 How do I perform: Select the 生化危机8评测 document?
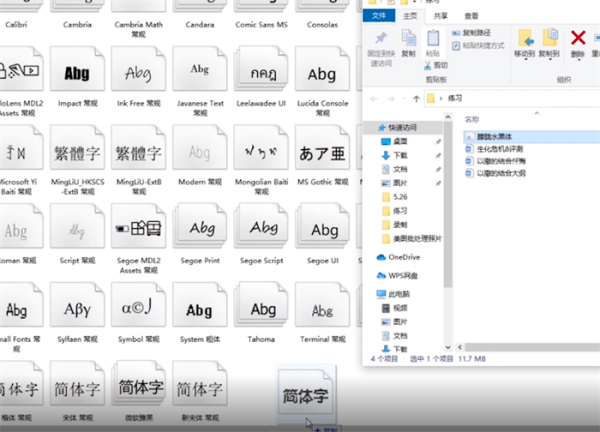(x=500, y=149)
